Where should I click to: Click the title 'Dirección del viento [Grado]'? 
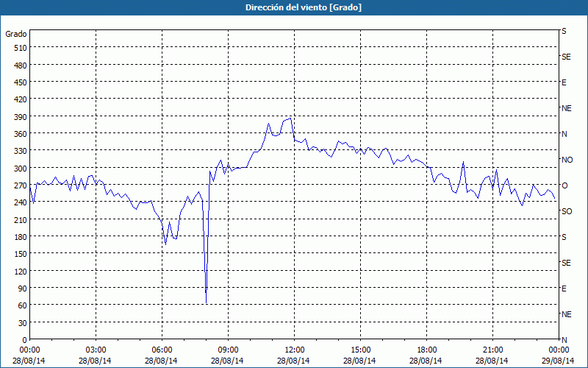click(x=304, y=7)
